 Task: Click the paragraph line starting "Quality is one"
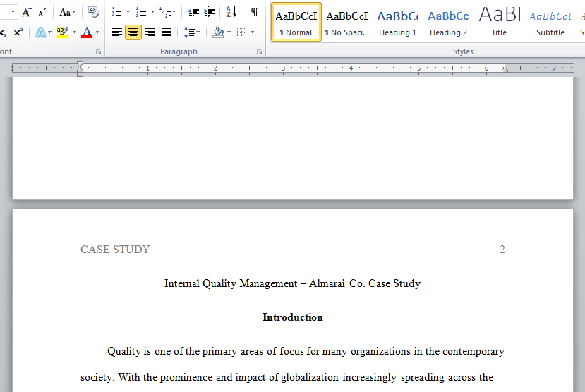tap(306, 351)
